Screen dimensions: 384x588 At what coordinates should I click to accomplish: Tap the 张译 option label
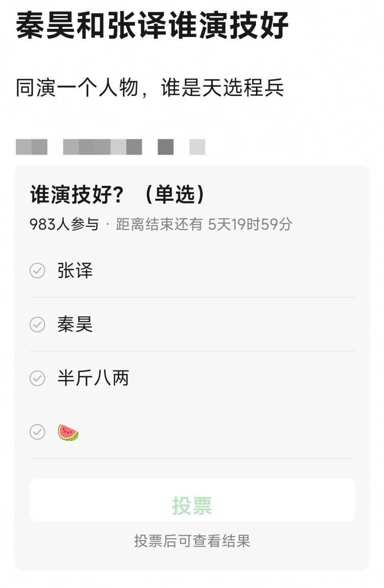click(75, 271)
